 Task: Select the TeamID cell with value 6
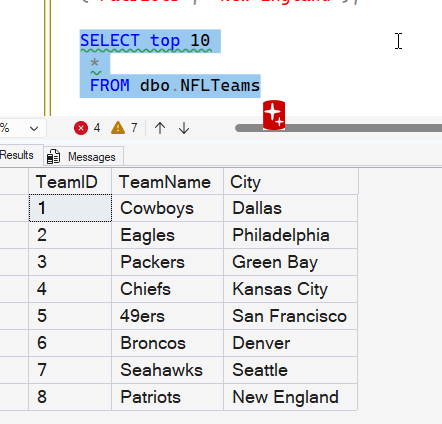click(x=70, y=343)
